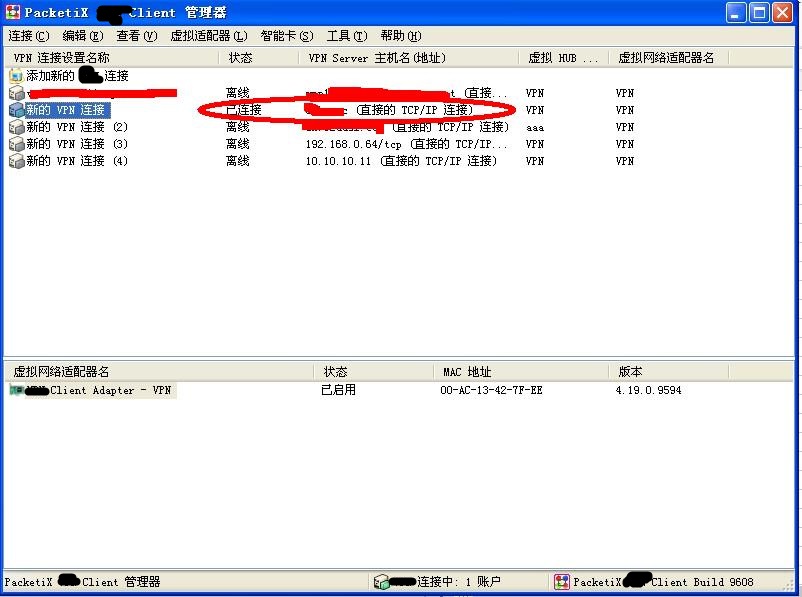Open the 智能卡(S) menu
Screen dimensions: 802x597
[x=287, y=36]
